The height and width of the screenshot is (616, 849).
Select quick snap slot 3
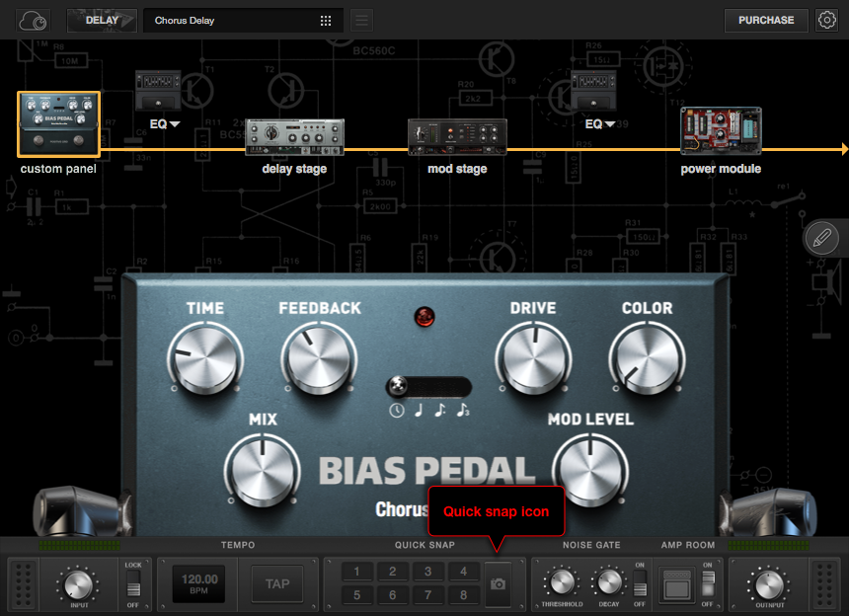427,572
